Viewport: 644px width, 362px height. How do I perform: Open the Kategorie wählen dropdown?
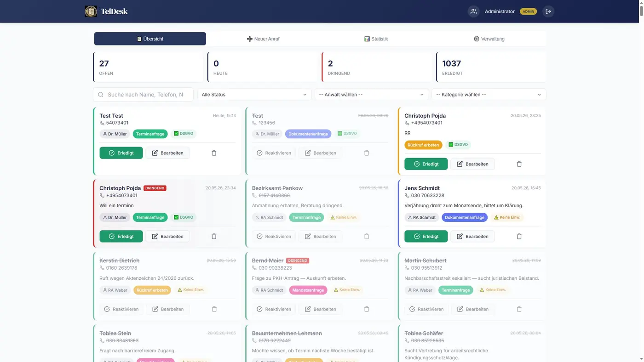click(489, 95)
